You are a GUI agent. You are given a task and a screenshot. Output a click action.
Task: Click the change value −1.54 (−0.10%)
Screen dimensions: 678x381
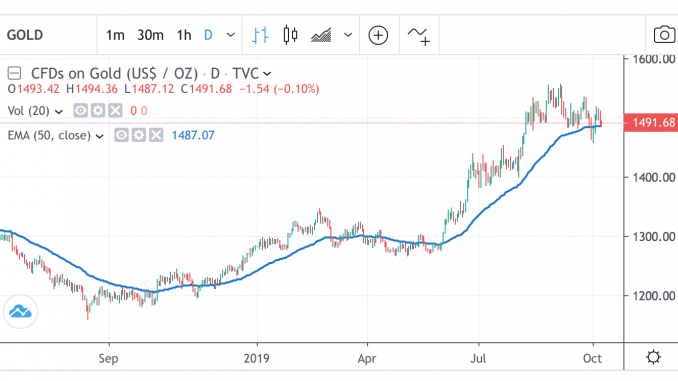pyautogui.click(x=279, y=89)
